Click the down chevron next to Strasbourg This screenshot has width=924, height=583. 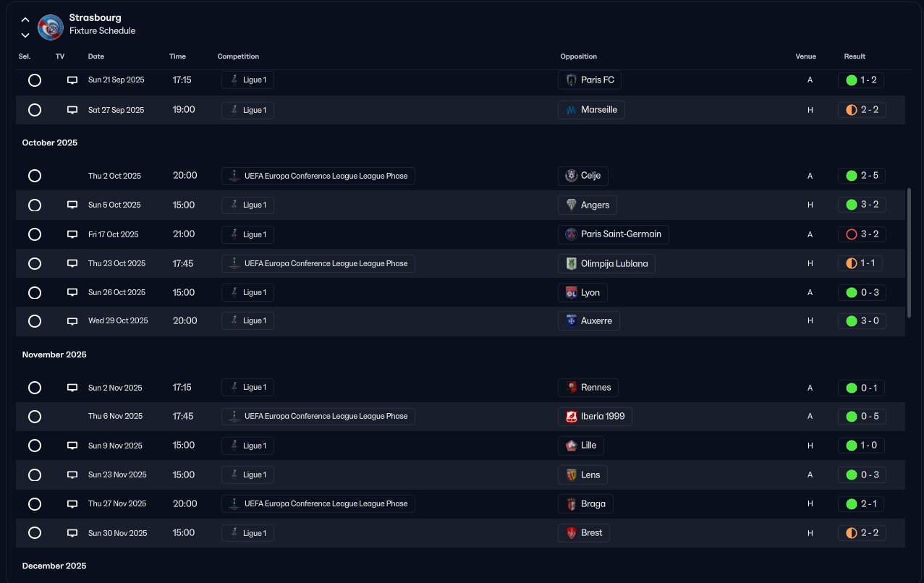click(x=25, y=35)
